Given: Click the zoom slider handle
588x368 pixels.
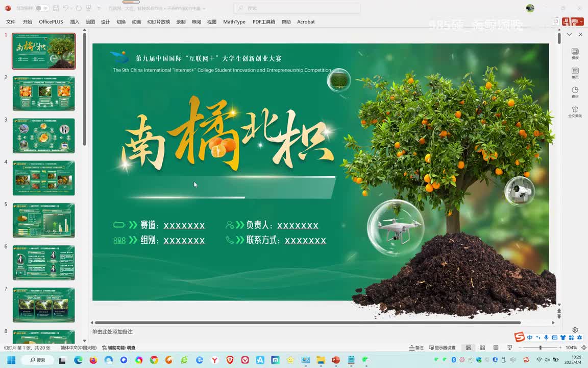Looking at the screenshot, I should tap(541, 348).
